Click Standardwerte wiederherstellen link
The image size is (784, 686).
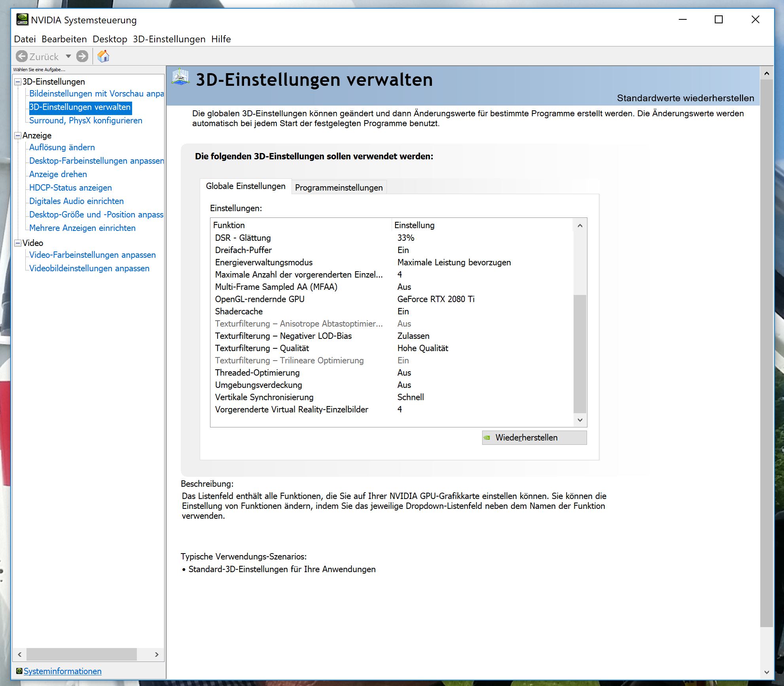click(x=686, y=98)
